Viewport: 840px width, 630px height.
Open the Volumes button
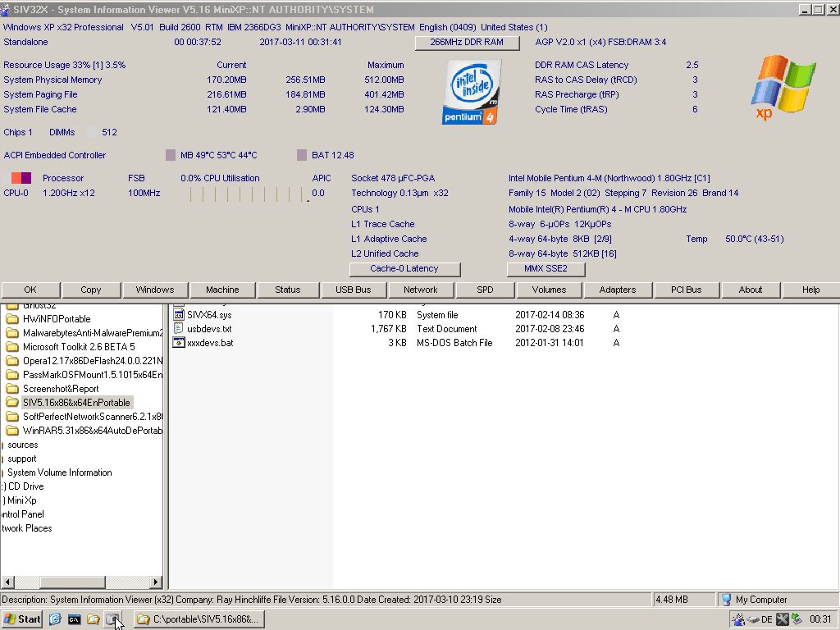(550, 290)
